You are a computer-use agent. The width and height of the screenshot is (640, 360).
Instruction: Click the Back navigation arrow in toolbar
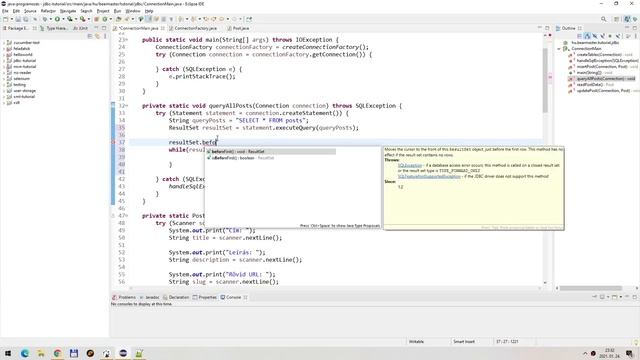pos(222,19)
